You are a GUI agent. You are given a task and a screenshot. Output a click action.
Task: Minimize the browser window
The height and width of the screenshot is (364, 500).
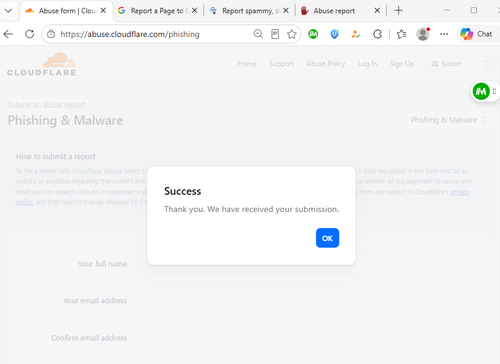pyautogui.click(x=447, y=11)
